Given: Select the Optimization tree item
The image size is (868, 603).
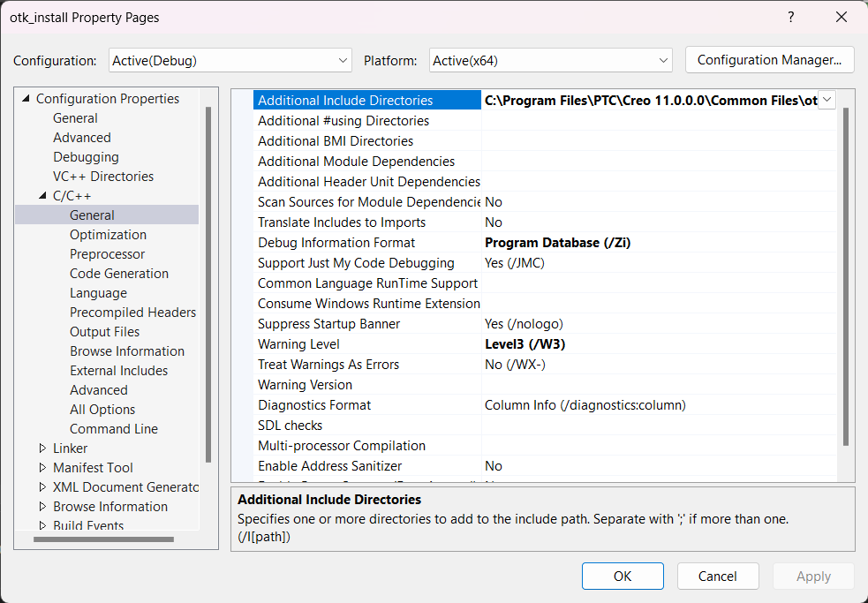Looking at the screenshot, I should 108,234.
